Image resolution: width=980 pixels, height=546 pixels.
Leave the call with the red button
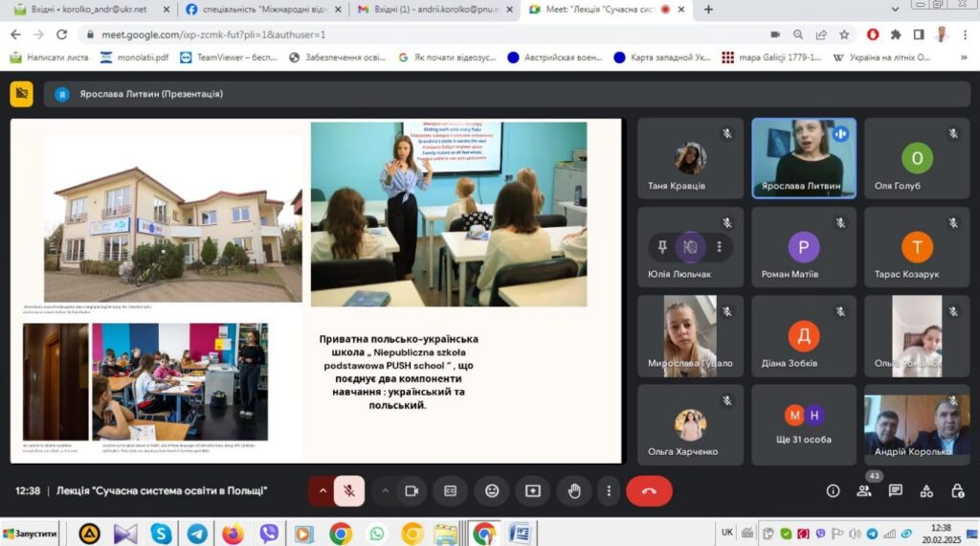coord(649,490)
